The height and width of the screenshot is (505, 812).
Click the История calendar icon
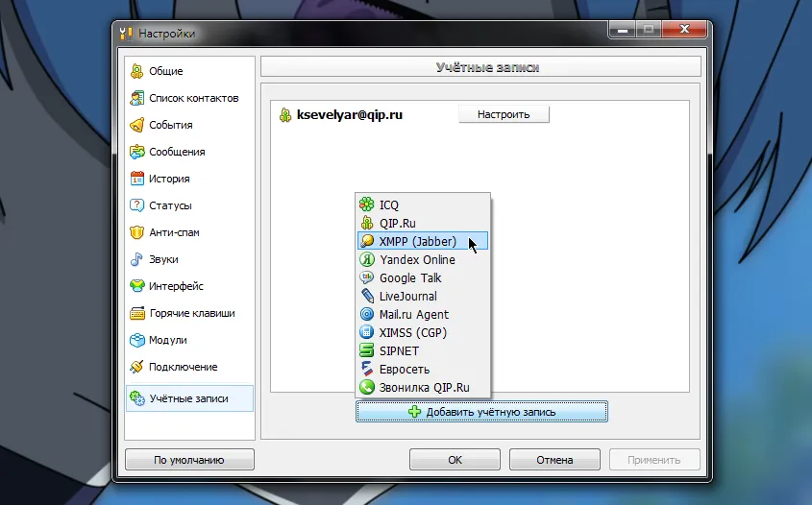point(136,179)
